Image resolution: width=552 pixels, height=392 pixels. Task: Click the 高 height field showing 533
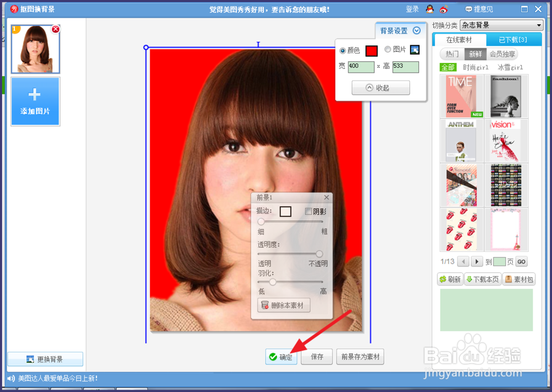406,67
